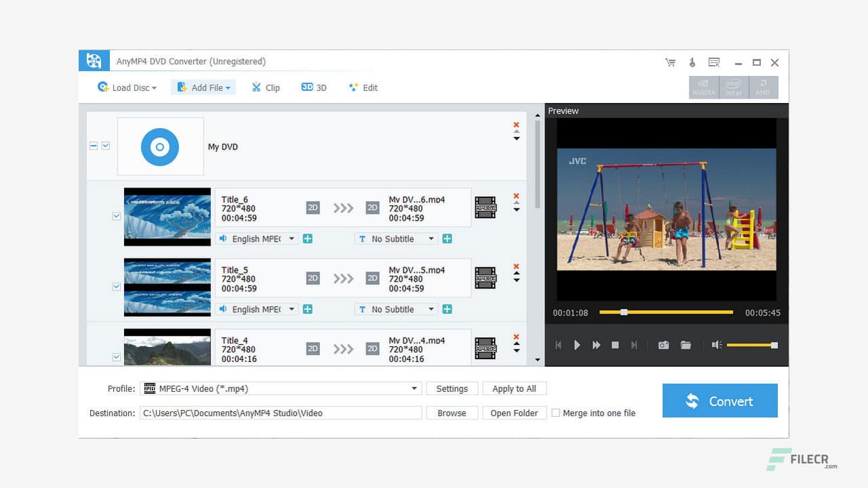Open the snapshot folder below the preview
Image resolution: width=868 pixels, height=488 pixels.
[x=686, y=345]
